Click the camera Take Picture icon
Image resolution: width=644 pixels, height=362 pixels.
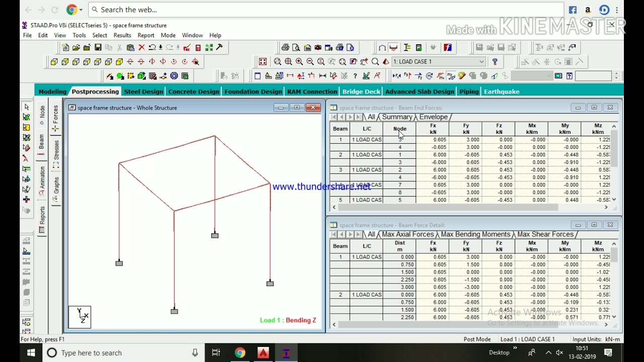coord(318,47)
